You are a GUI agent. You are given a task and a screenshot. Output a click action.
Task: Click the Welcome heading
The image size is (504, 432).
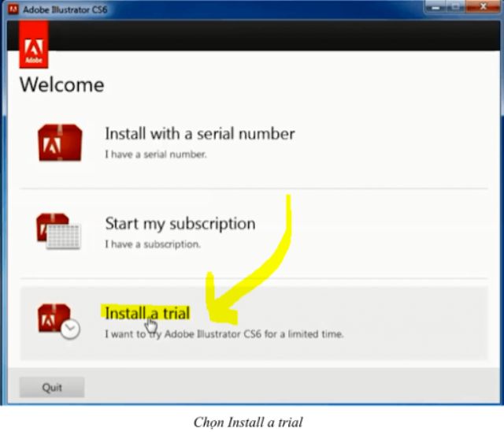tap(62, 84)
